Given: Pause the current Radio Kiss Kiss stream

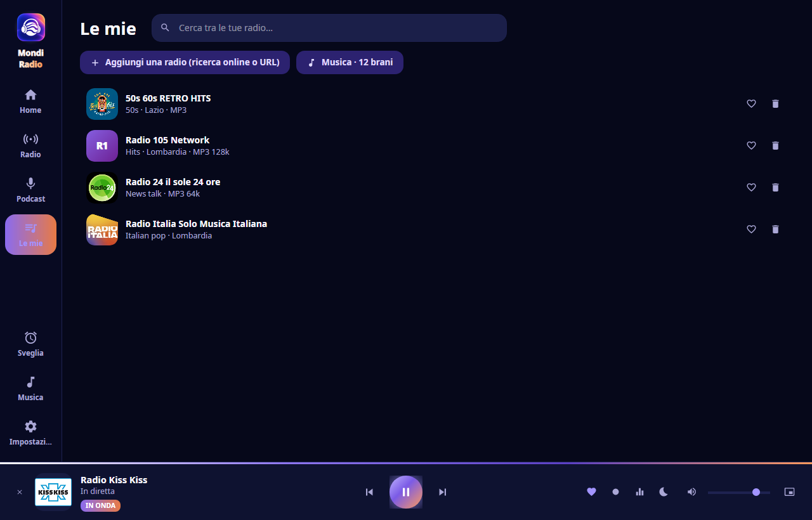Looking at the screenshot, I should click(406, 492).
